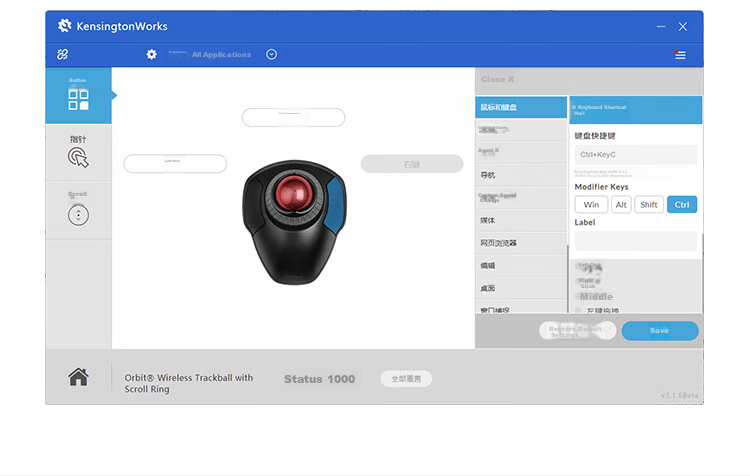Close the KensingtonWorks window
Screen dimensions: 750x476
[x=683, y=27]
